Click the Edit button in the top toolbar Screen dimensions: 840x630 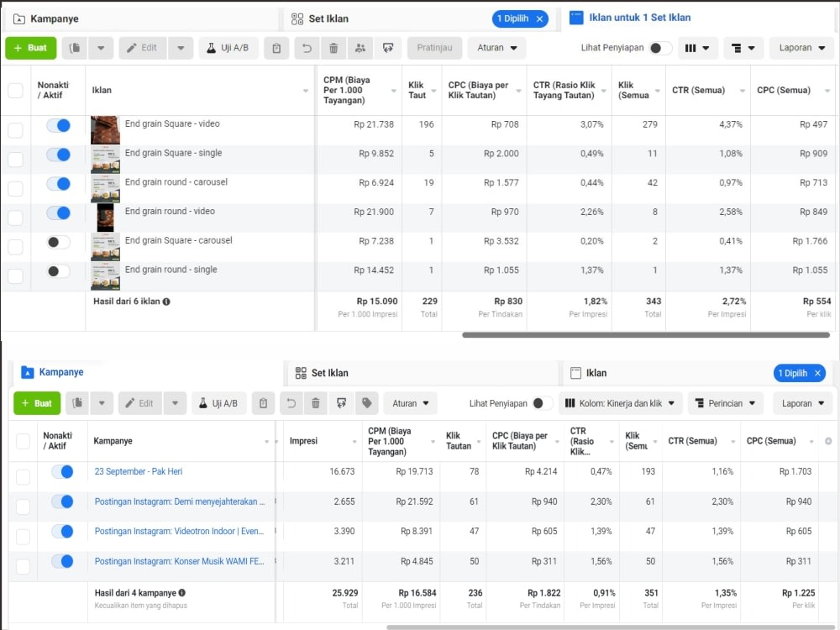point(143,48)
